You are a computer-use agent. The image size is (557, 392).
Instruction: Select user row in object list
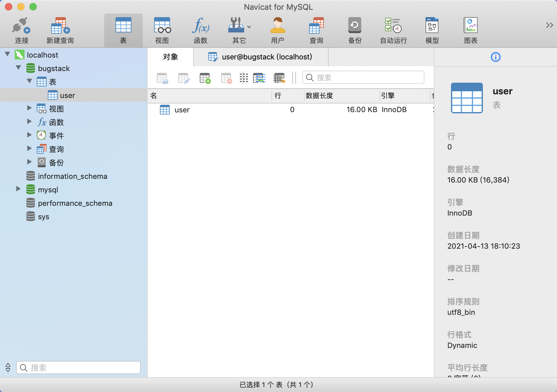291,110
